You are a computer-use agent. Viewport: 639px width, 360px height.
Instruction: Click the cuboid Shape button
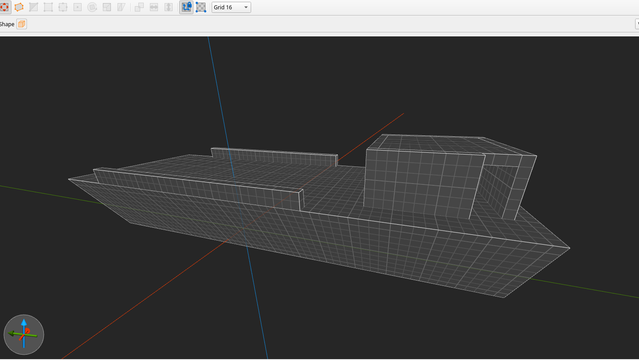point(22,24)
